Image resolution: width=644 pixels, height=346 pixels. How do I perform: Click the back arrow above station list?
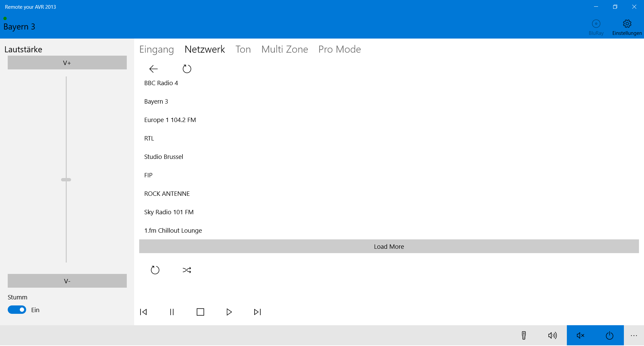tap(153, 69)
